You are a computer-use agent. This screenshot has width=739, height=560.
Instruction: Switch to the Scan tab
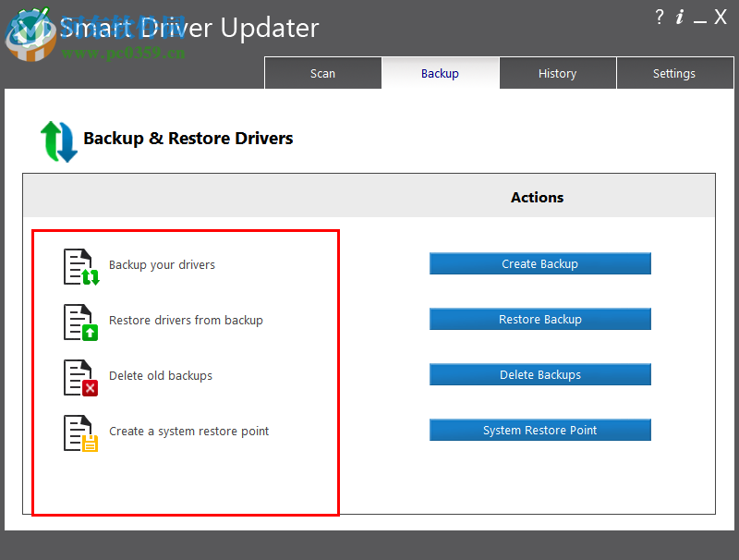coord(322,73)
